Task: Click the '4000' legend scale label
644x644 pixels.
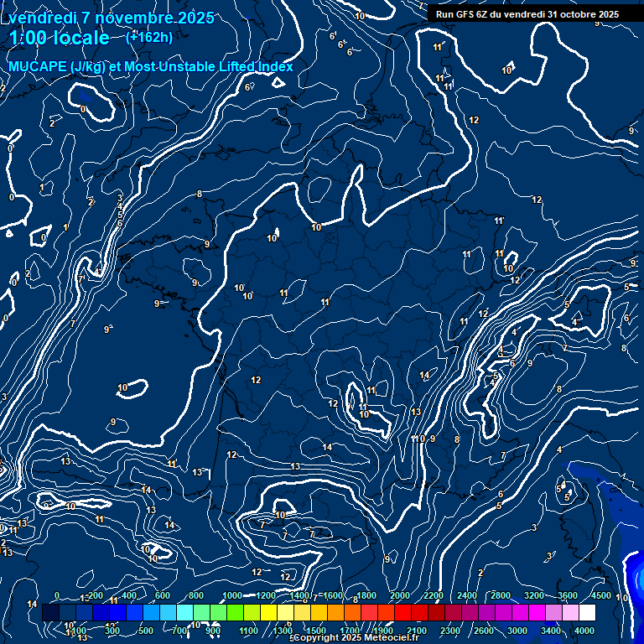Action: point(584,631)
